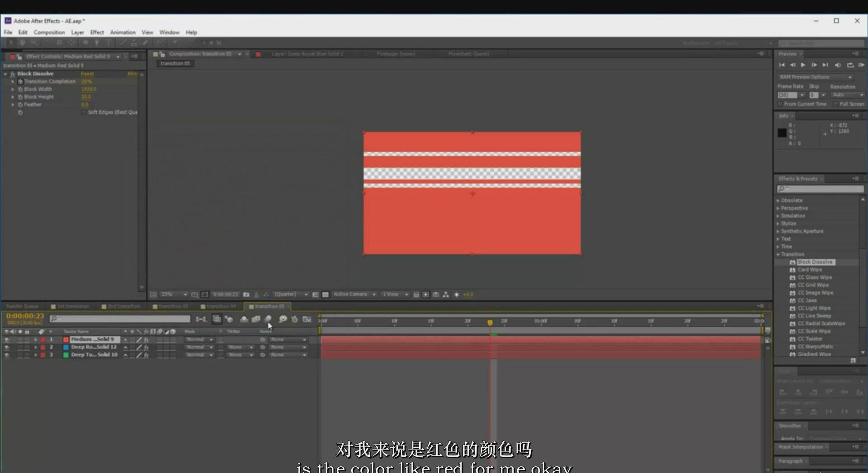This screenshot has height=473, width=868.
Task: Toggle Hide Shy Layers icon in timeline
Action: (244, 319)
